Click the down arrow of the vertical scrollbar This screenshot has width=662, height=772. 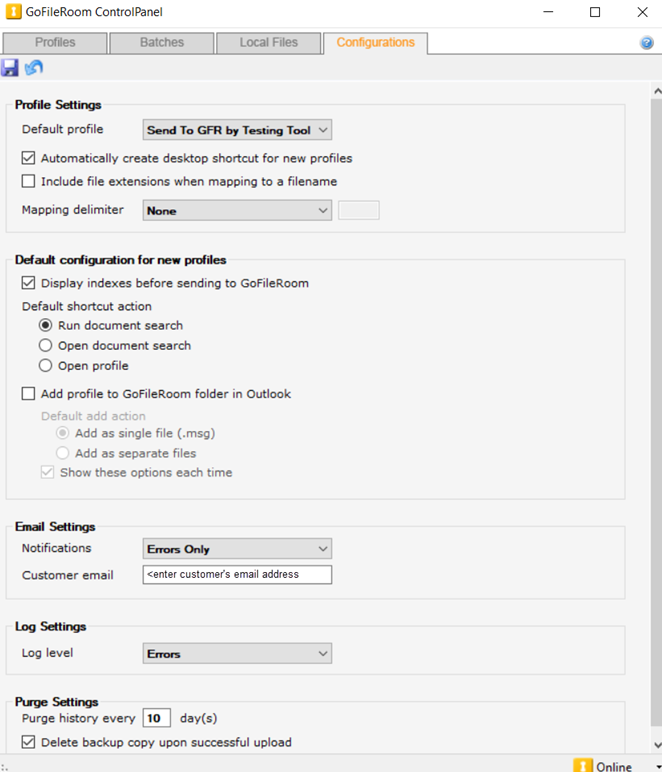coord(656,745)
